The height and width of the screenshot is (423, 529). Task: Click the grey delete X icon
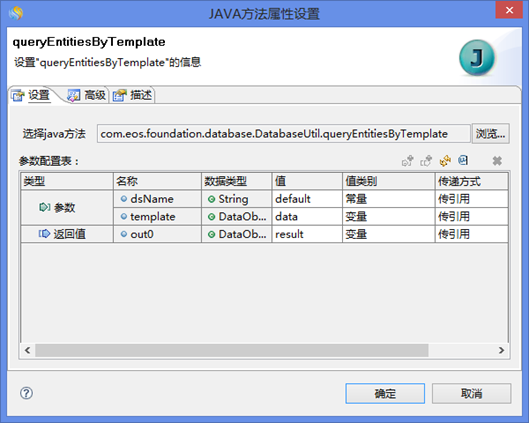[497, 161]
